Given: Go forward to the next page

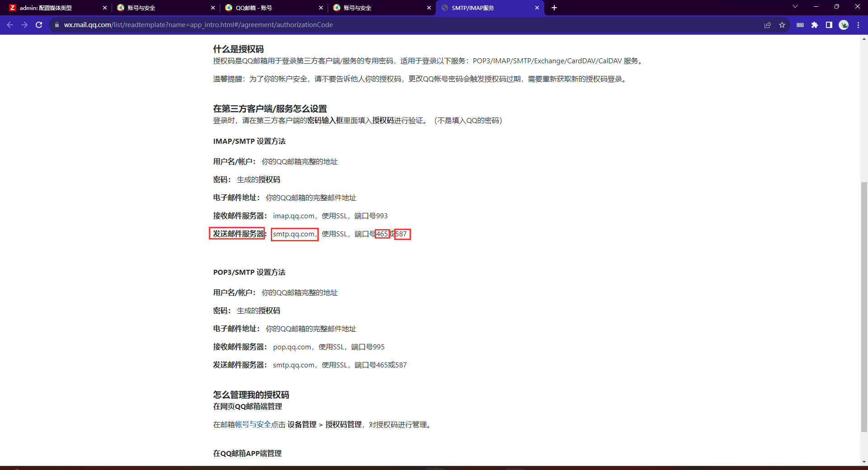Looking at the screenshot, I should pyautogui.click(x=24, y=25).
